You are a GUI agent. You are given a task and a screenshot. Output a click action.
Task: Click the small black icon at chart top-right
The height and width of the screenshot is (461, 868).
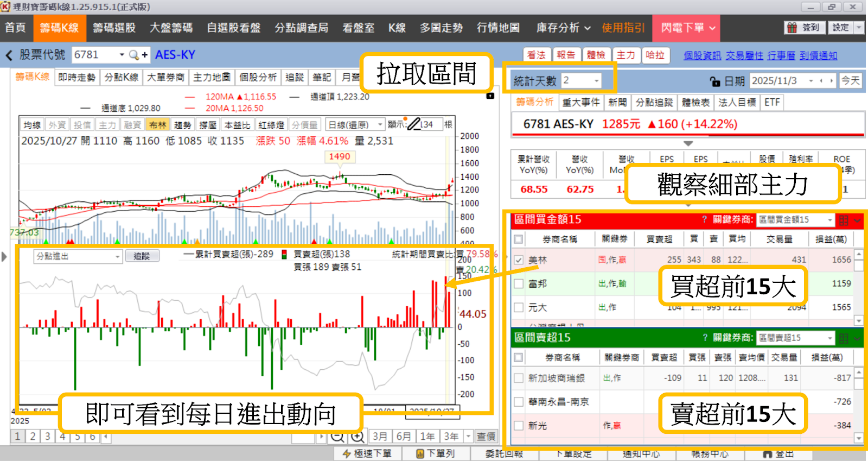point(490,96)
